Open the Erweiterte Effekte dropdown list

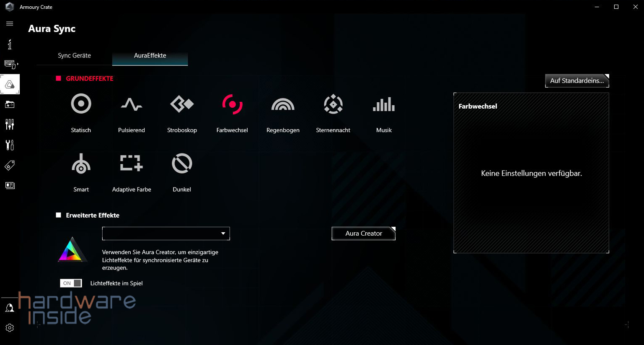(166, 233)
